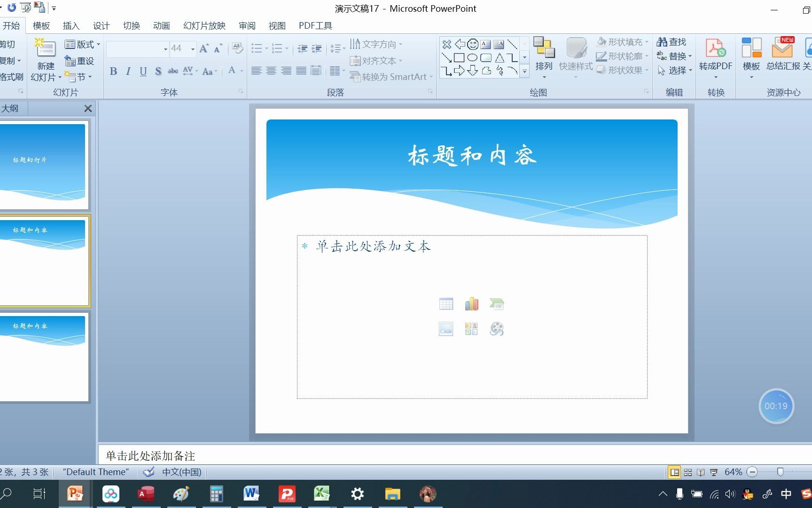The height and width of the screenshot is (508, 812).
Task: Insert SmartArt graphic icon in placeholder
Action: [x=497, y=304]
